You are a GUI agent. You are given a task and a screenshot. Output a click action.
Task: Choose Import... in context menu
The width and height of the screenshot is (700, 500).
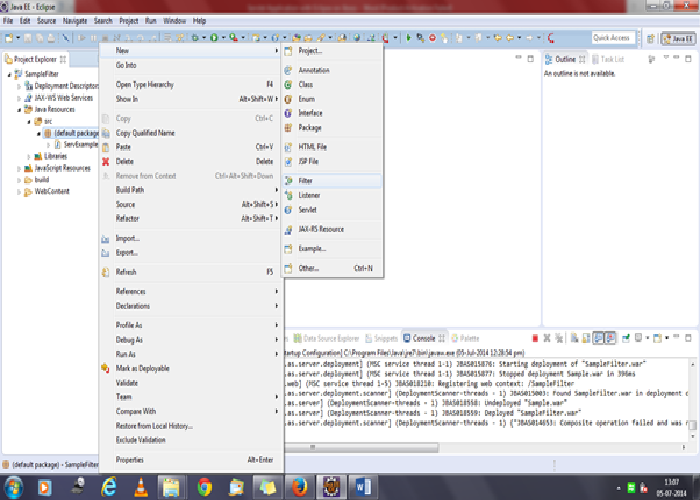[191, 238]
